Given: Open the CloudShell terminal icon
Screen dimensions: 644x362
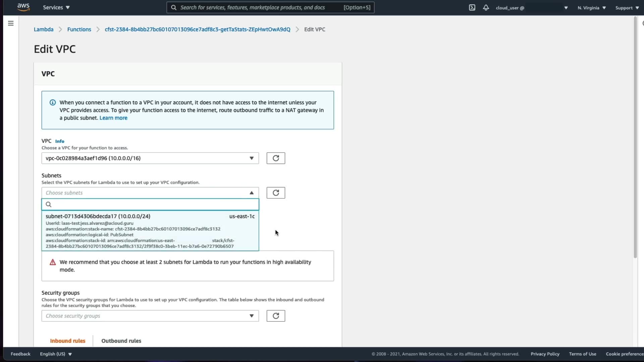Looking at the screenshot, I should [x=472, y=7].
